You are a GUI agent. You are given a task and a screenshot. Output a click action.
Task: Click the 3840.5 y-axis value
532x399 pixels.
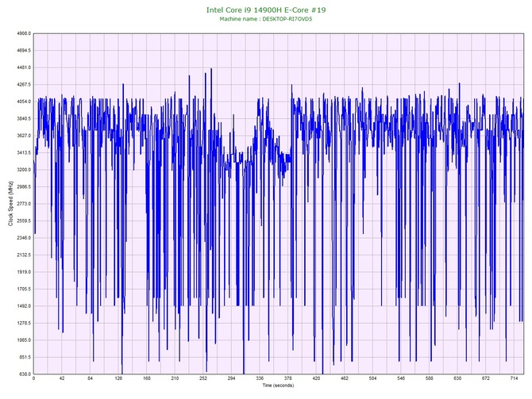click(x=24, y=119)
